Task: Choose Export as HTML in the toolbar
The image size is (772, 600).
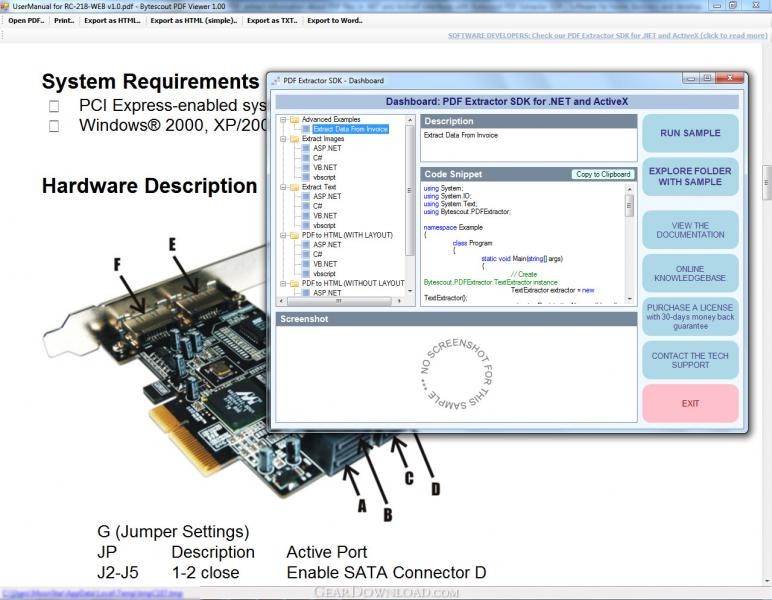Action: coord(112,21)
